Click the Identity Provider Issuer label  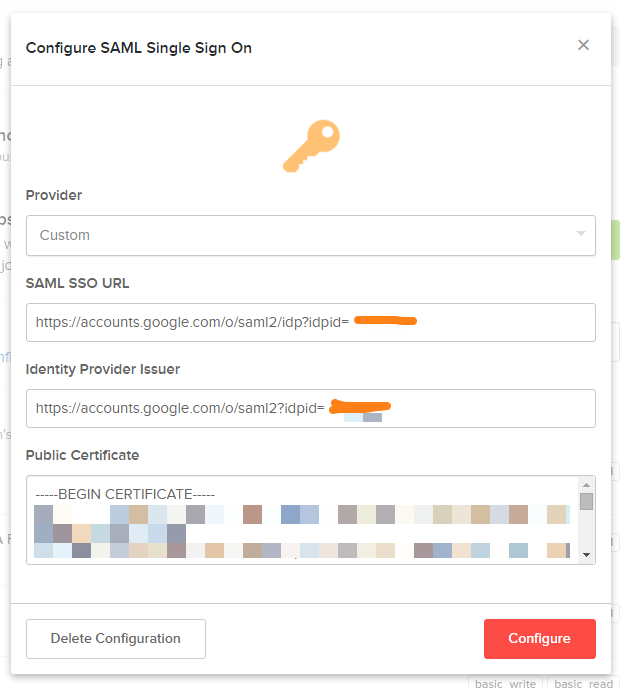[103, 369]
